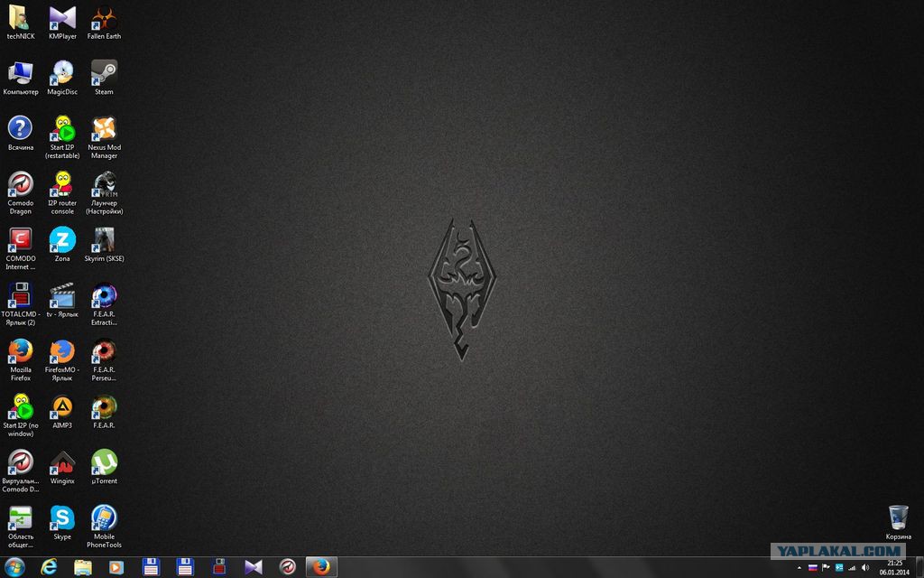This screenshot has height=578, width=924.
Task: Open Windows Media Player taskbar icon
Action: (116, 567)
